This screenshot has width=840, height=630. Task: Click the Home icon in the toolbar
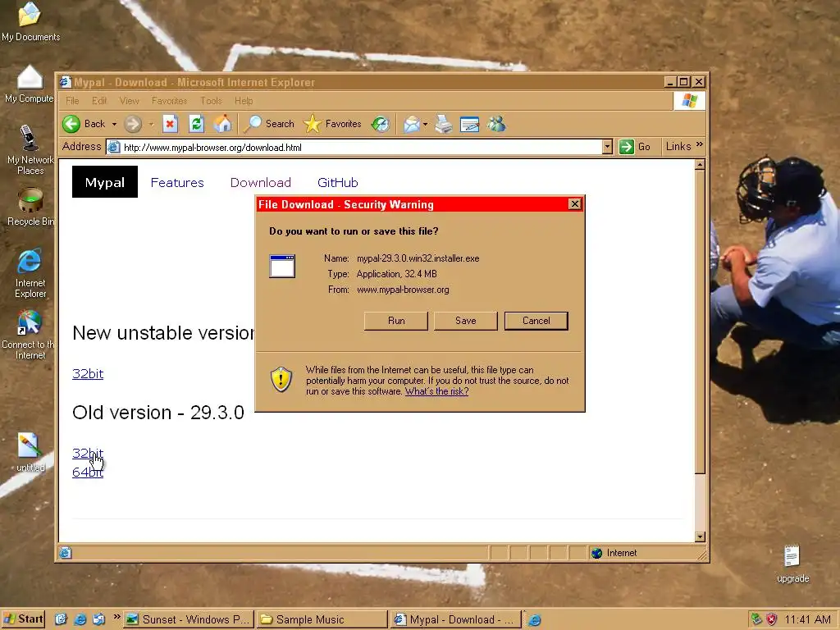pos(222,125)
